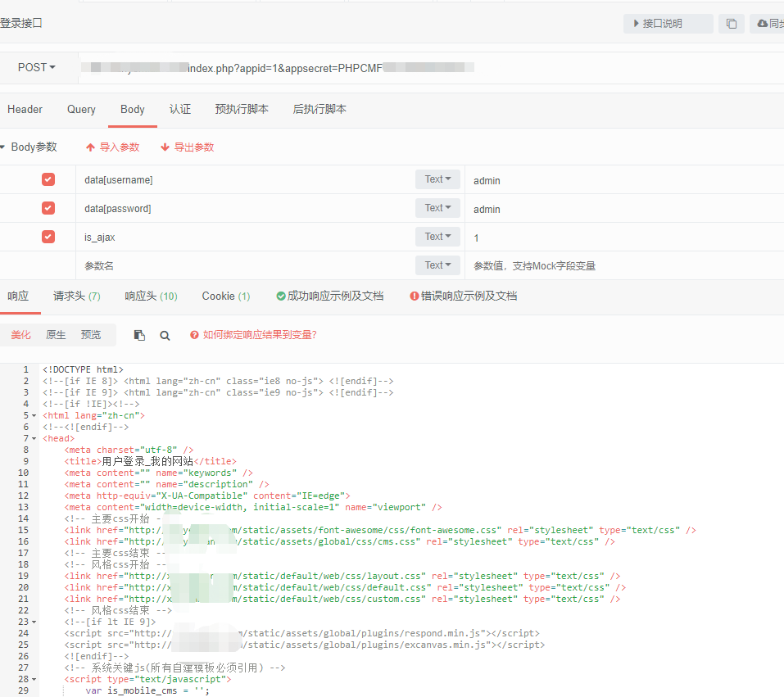Uncheck the data[password] parameter checkbox

48,208
